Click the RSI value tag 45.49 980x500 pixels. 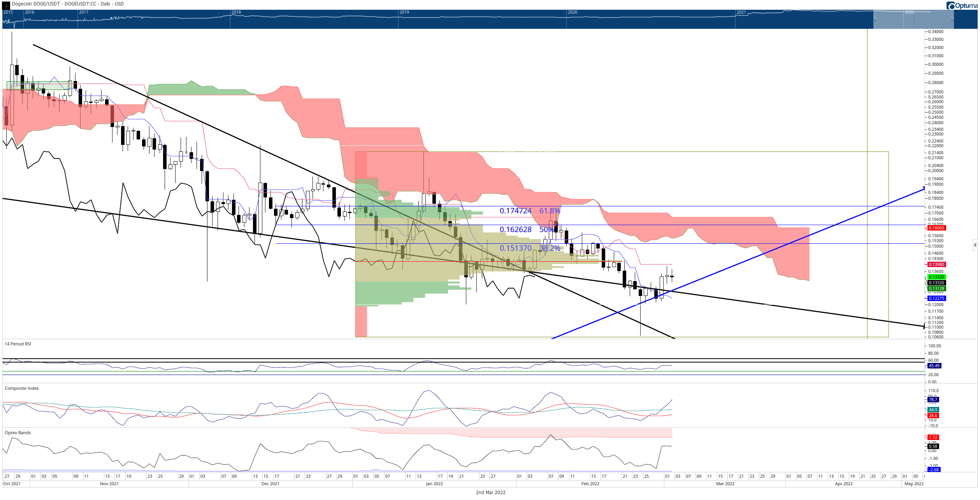pos(934,366)
